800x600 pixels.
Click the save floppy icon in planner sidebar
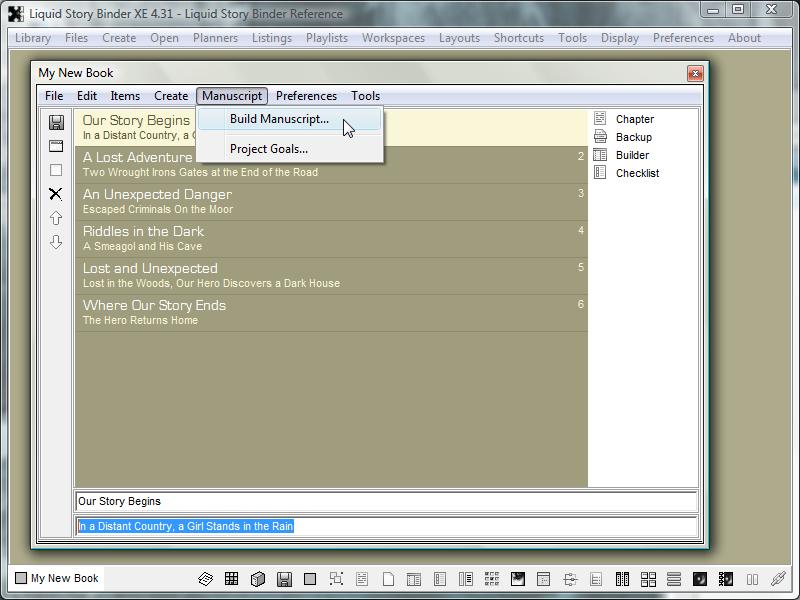pos(56,122)
